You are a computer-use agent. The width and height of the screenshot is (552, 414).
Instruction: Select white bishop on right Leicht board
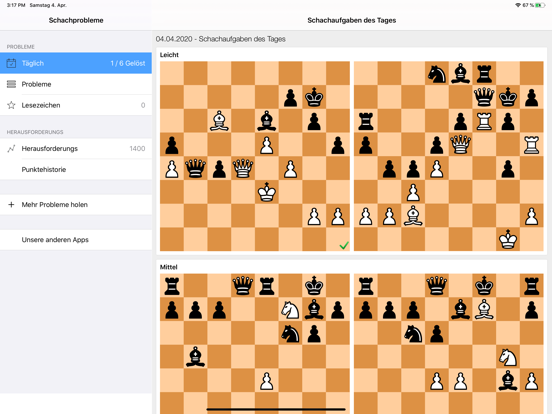coord(413,216)
